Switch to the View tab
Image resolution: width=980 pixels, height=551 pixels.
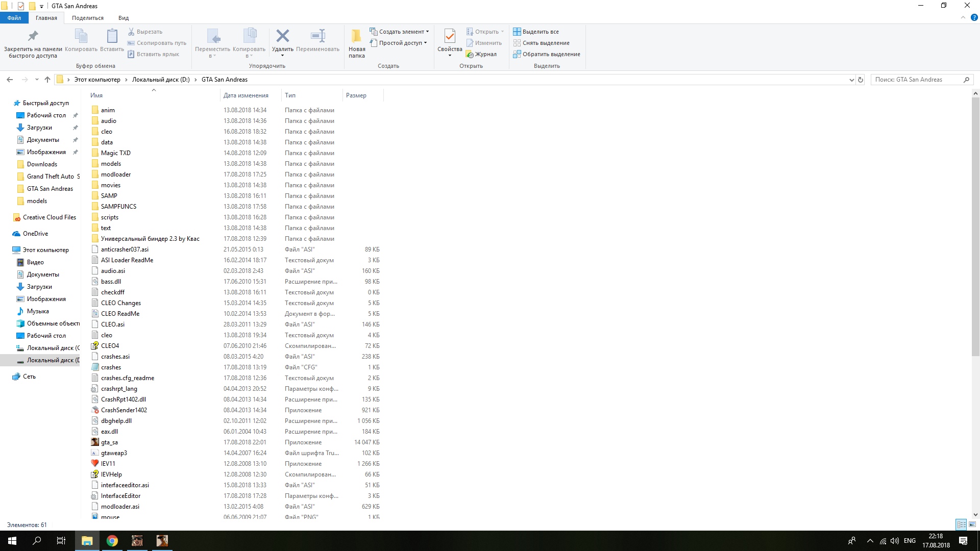[124, 18]
